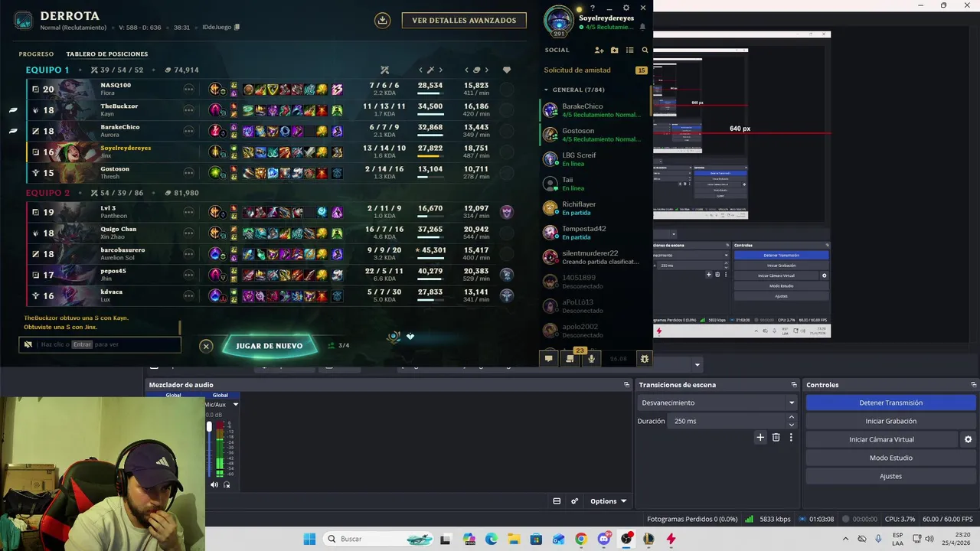Screen dimensions: 980x551
Task: Click Soyelreydereyes profile avatar
Action: pos(558,21)
